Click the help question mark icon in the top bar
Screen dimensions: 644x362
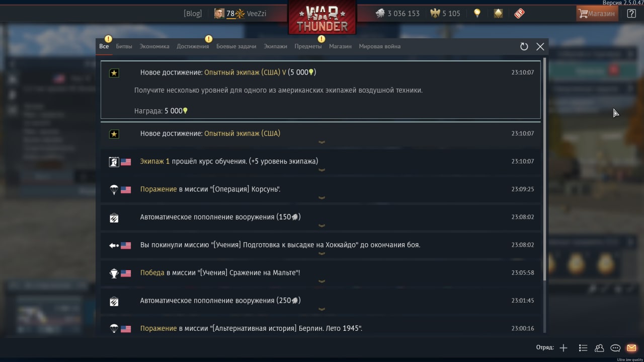pyautogui.click(x=631, y=14)
